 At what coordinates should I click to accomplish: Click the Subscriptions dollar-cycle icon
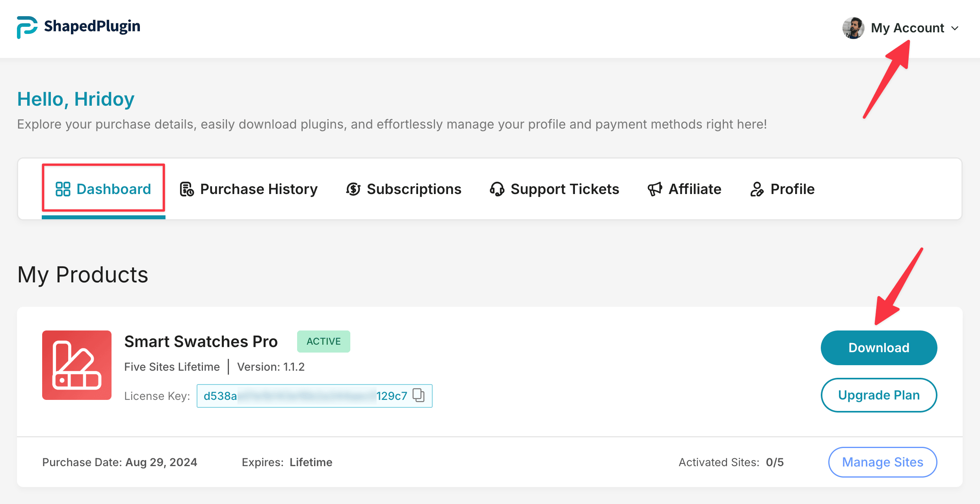point(353,189)
